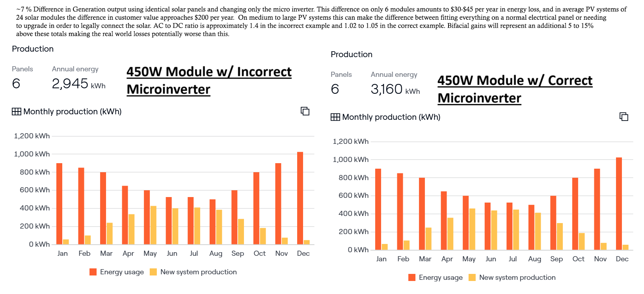Click the 450W Module w/ Incorrect Microinverter heading

tap(209, 80)
